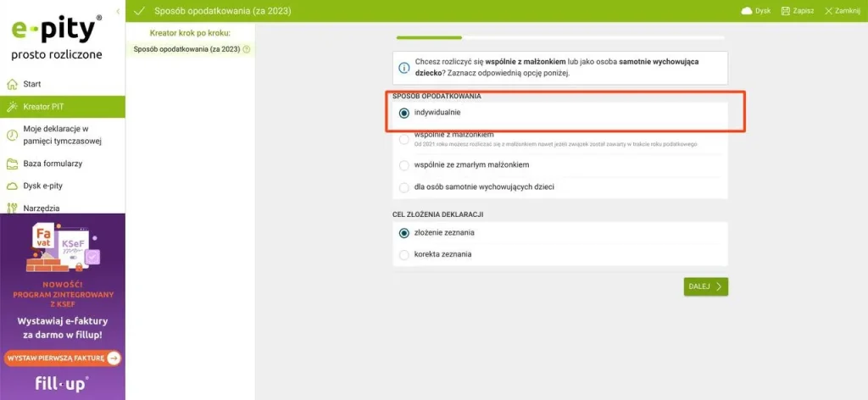Open the Baza formularzy folder icon
The height and width of the screenshot is (400, 868).
12,164
